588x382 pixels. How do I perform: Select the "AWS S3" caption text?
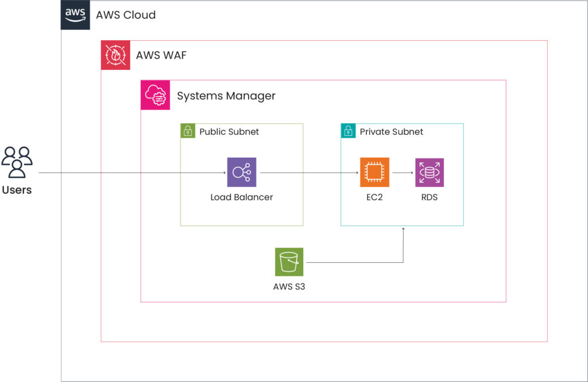289,287
